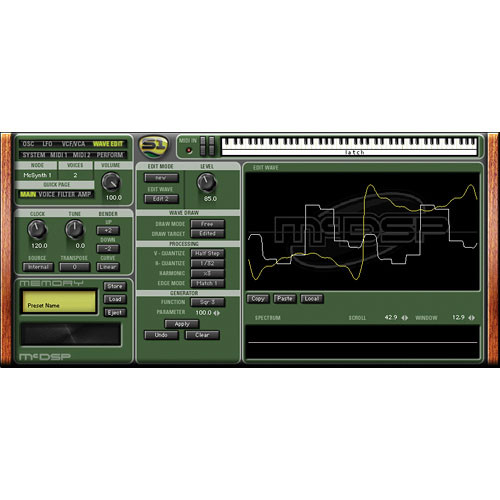Switch to the VCF/VCA tab
The height and width of the screenshot is (500, 500).
tap(73, 144)
